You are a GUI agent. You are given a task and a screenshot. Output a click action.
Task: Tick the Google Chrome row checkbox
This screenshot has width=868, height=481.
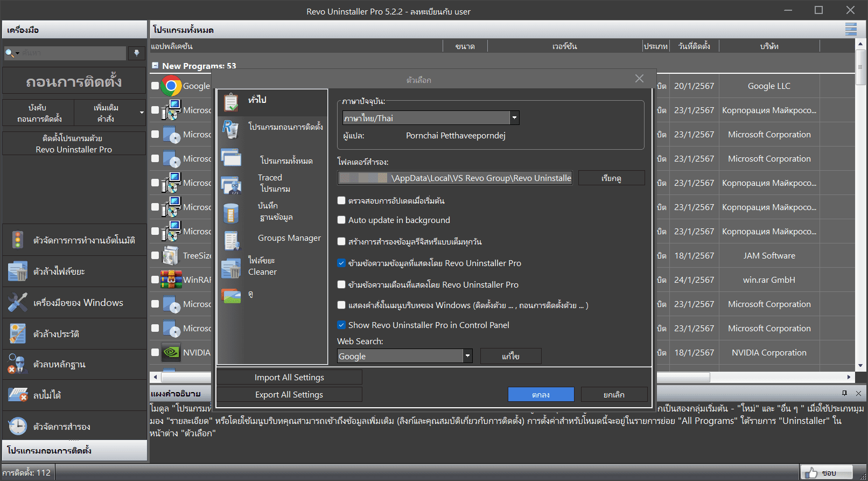pos(155,86)
